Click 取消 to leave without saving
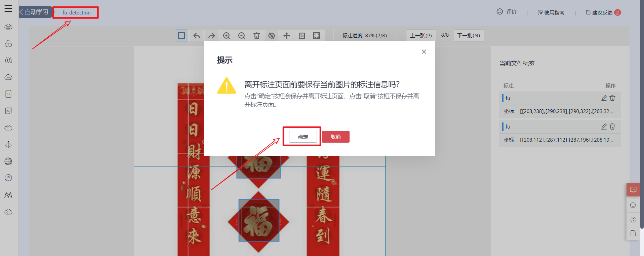Screen dimensions: 644x256 tap(335, 137)
